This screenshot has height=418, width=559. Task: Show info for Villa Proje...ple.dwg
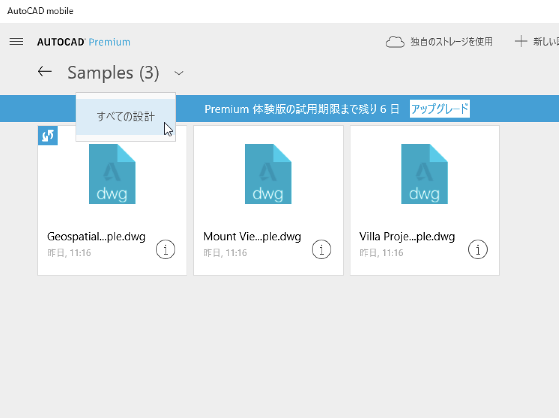(x=478, y=249)
